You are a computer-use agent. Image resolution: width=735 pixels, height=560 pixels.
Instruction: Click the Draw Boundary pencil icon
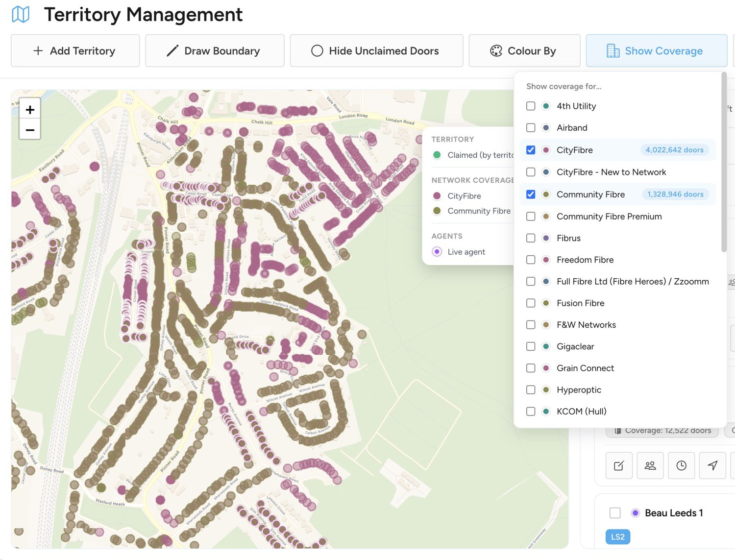coord(172,51)
